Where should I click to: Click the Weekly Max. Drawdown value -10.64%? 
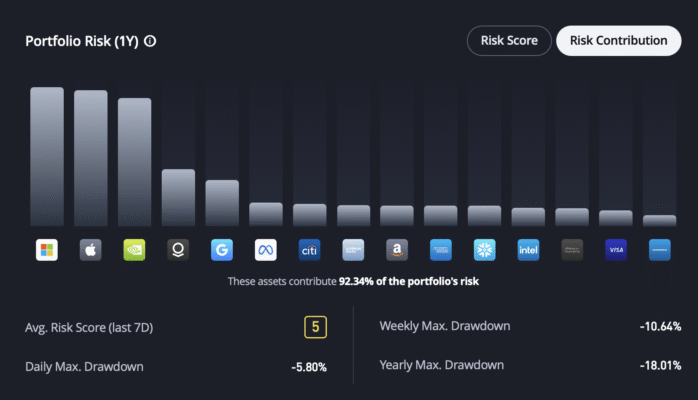click(x=660, y=327)
